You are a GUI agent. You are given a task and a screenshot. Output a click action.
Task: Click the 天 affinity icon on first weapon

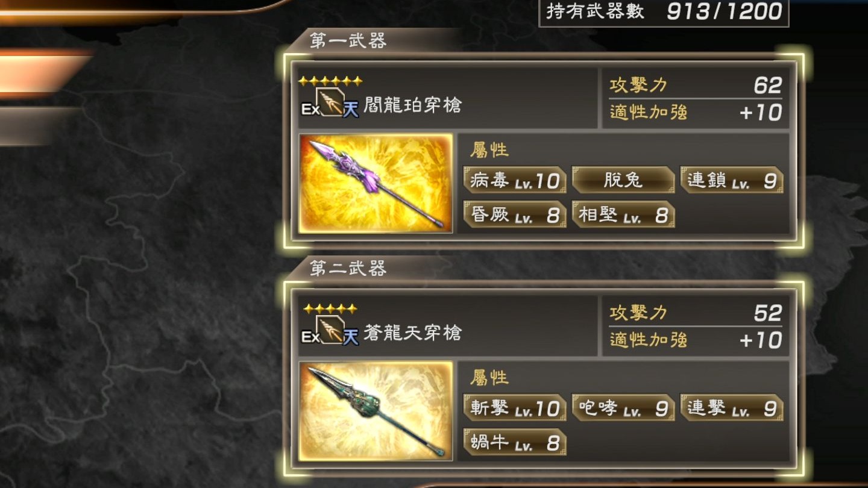point(351,110)
